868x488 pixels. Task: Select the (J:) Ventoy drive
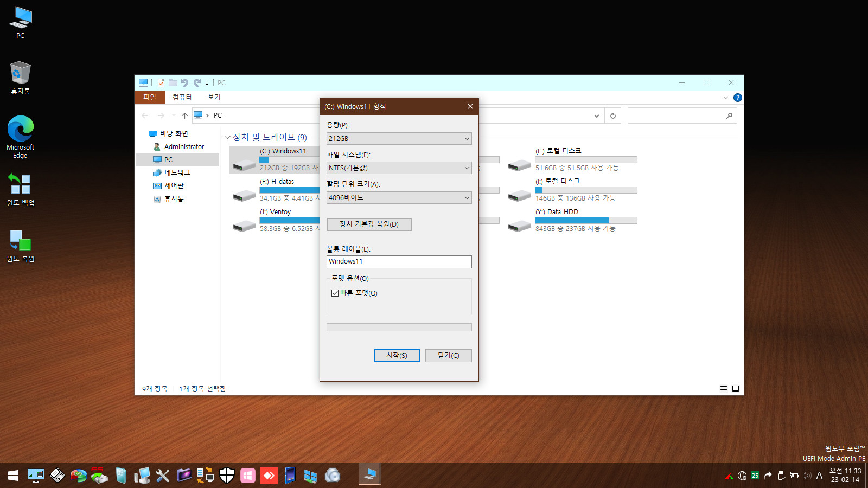pos(275,221)
